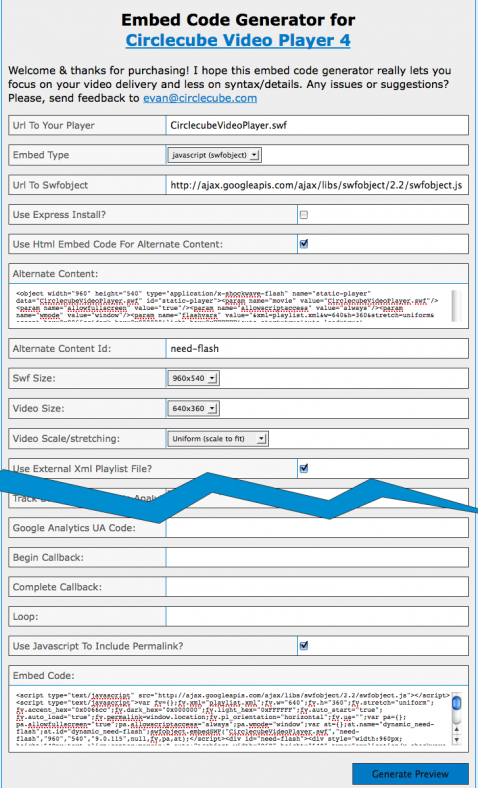Click the Complete Callback input field
Viewport: 478px width, 788px height.
317,587
